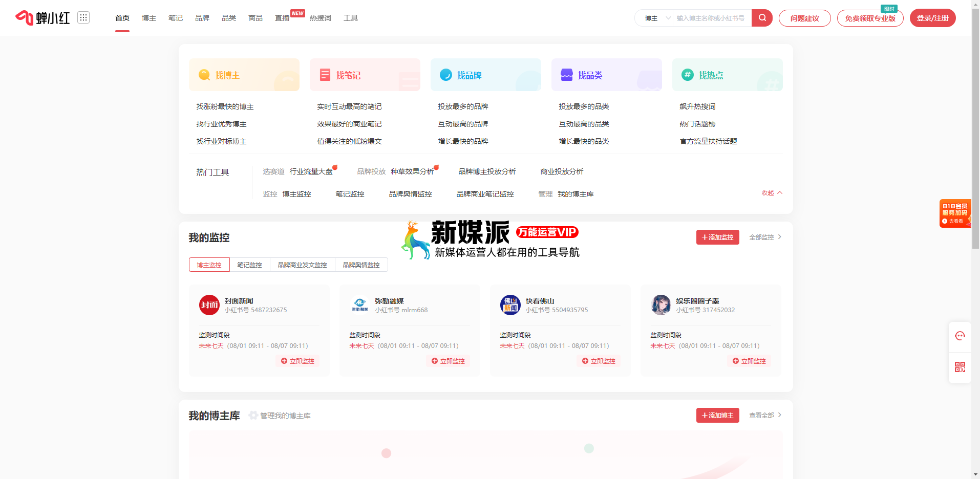Viewport: 980px width, 479px height.
Task: Click gear icon beside 管理我的博主库
Action: pyautogui.click(x=253, y=415)
